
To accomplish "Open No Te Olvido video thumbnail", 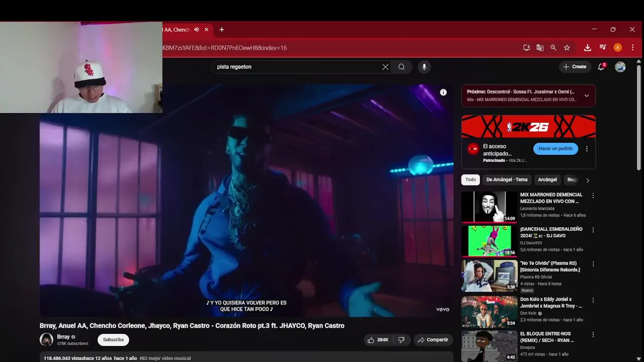I will point(490,276).
